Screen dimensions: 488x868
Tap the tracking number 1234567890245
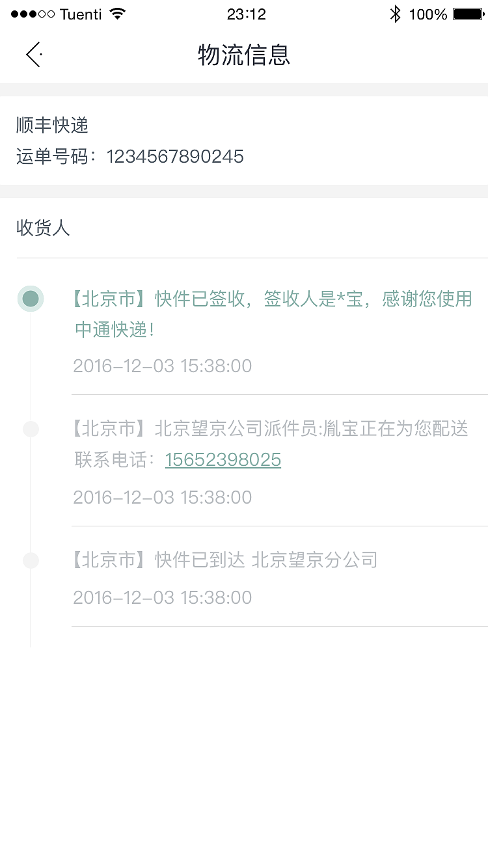point(175,157)
